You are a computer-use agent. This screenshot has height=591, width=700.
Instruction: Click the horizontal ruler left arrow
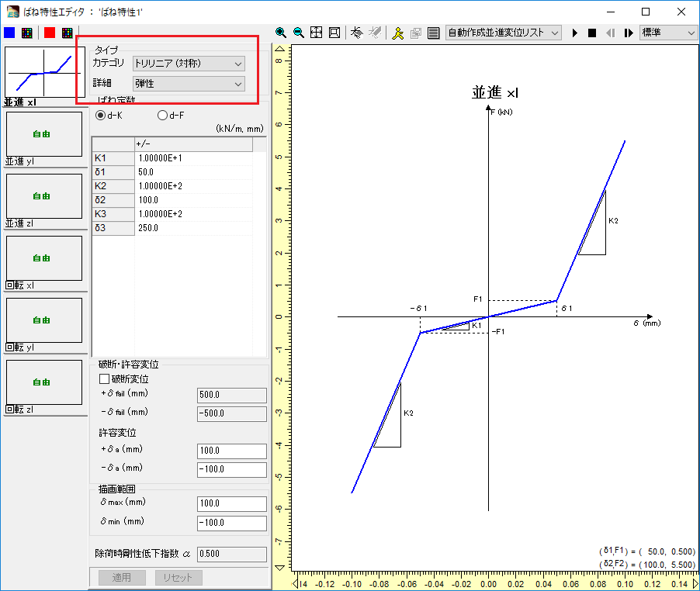pyautogui.click(x=295, y=584)
